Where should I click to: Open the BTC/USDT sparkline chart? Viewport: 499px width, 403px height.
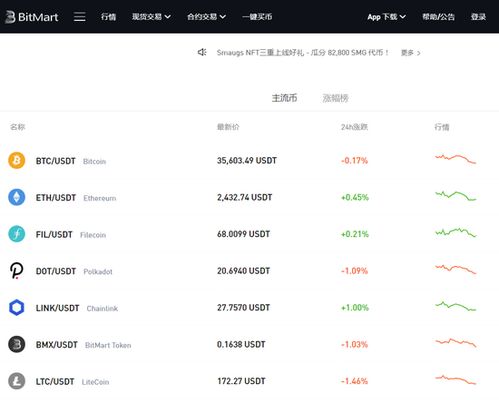[x=456, y=159]
